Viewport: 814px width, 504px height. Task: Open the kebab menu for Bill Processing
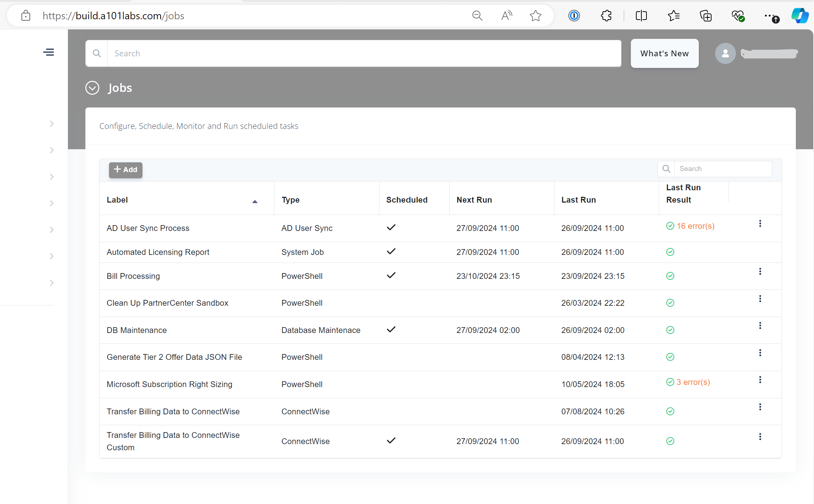[x=760, y=271]
